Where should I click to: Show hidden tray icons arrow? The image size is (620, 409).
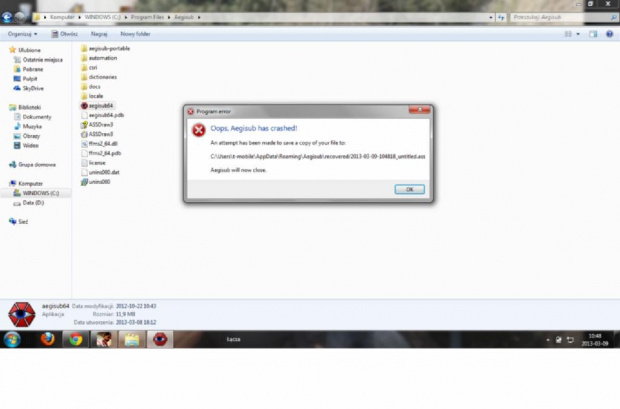point(548,340)
